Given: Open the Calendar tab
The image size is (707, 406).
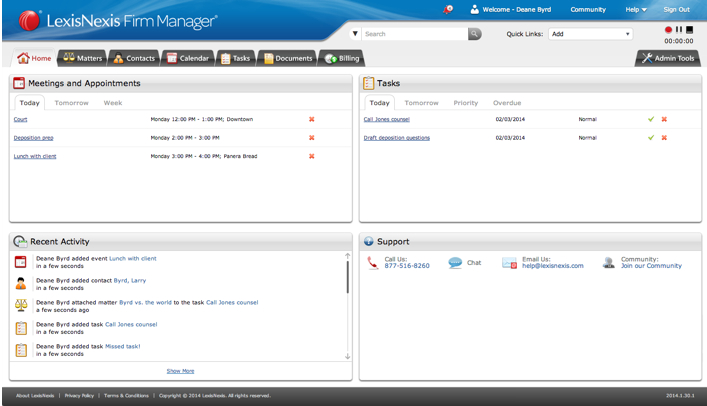Looking at the screenshot, I should pyautogui.click(x=188, y=58).
